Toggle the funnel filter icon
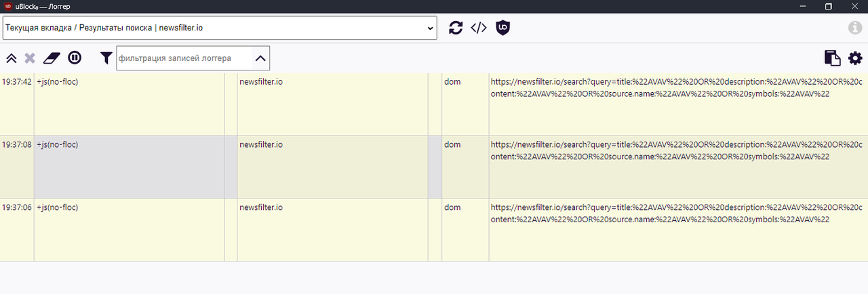The image size is (868, 294). [x=106, y=58]
